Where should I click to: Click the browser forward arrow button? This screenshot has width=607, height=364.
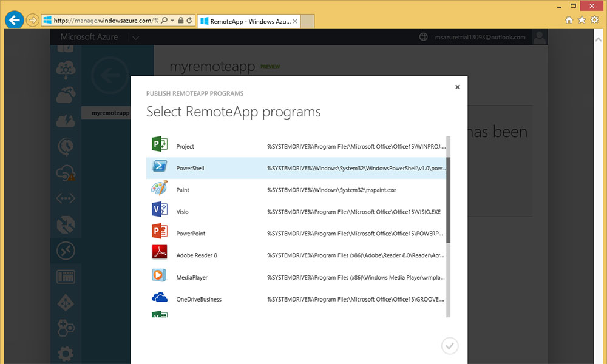tap(33, 20)
